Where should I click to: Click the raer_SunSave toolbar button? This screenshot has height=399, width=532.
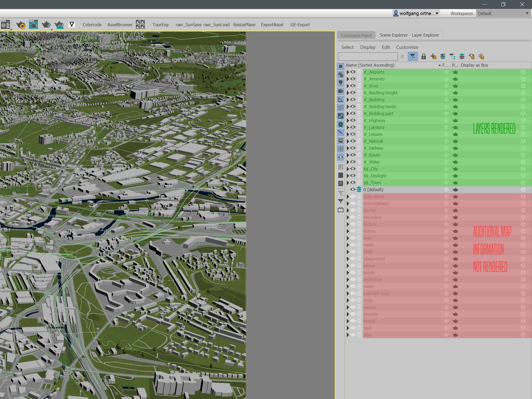click(x=188, y=25)
